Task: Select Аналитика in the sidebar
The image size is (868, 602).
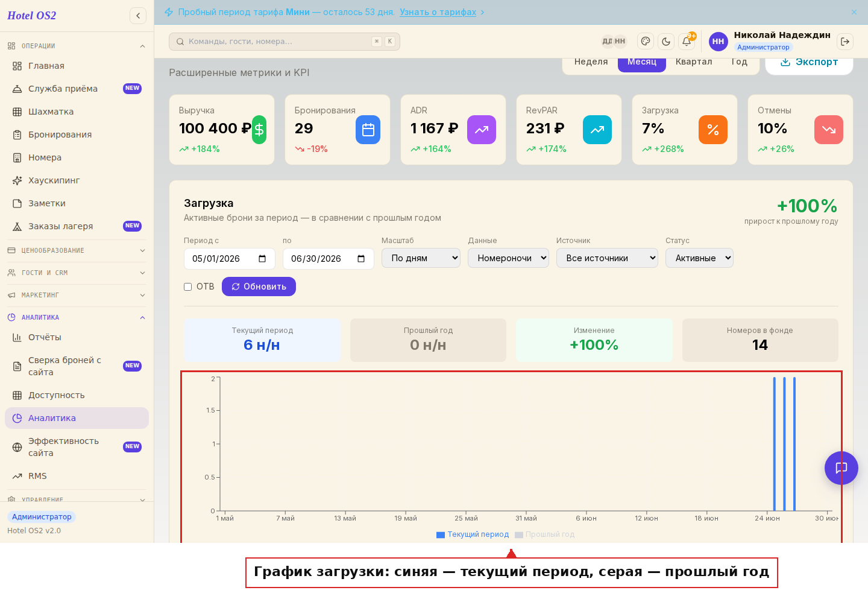Action: (77, 418)
